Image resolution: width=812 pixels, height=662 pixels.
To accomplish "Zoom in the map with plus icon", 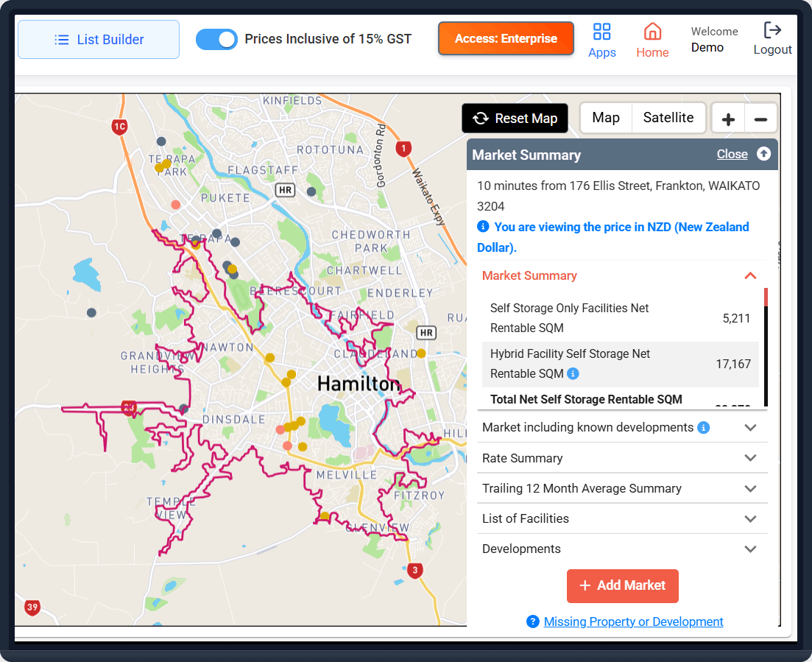I will pos(728,119).
